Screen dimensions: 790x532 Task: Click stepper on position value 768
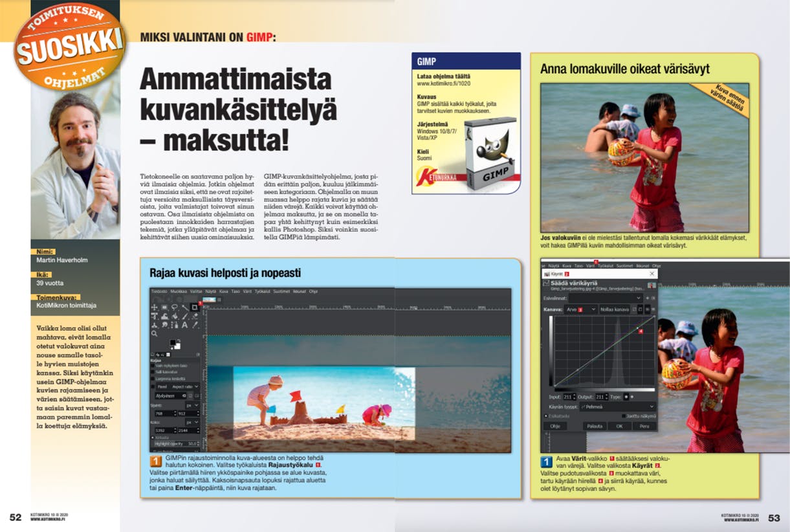(175, 414)
